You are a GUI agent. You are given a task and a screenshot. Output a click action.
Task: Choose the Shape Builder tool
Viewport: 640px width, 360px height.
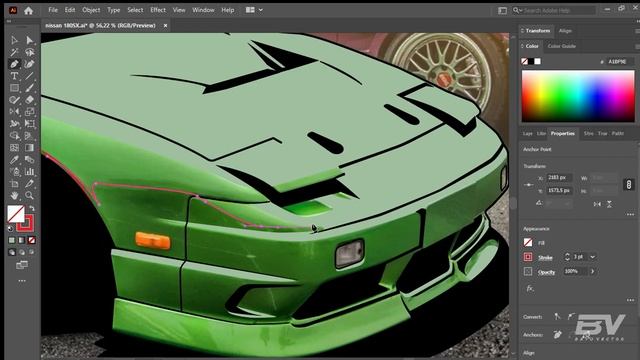14,136
